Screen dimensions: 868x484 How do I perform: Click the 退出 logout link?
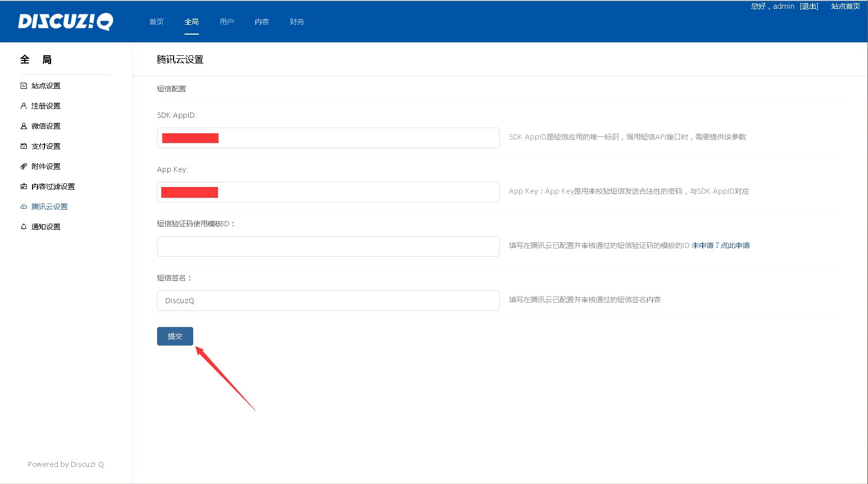point(809,6)
